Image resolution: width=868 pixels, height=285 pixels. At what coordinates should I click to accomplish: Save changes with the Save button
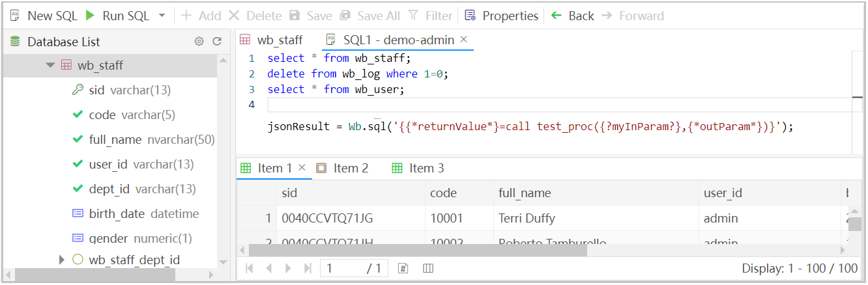[x=311, y=16]
